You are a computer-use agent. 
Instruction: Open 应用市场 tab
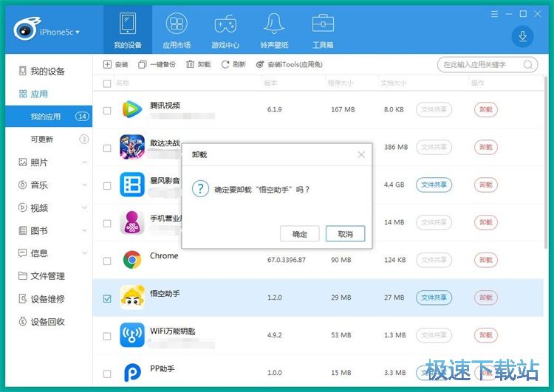click(x=177, y=30)
